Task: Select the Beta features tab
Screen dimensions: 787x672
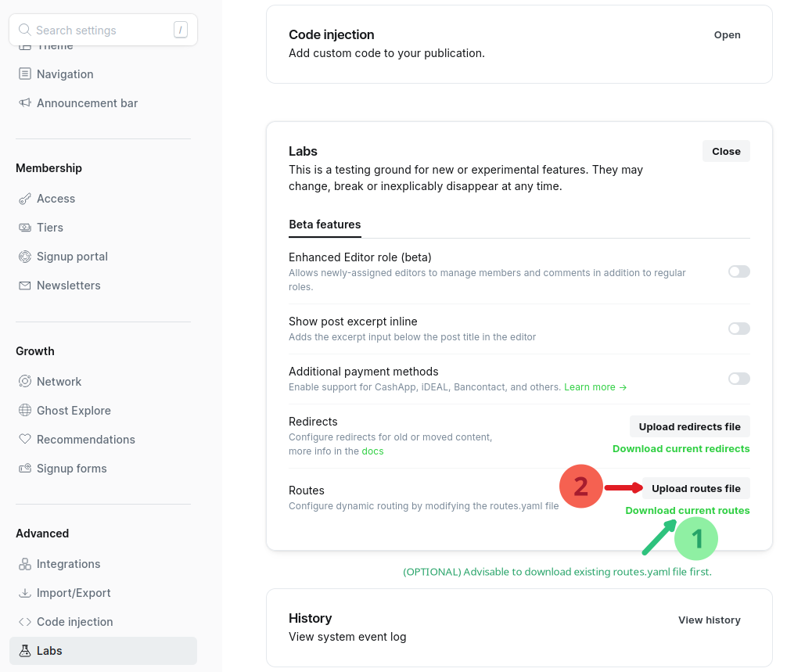Action: tap(325, 225)
